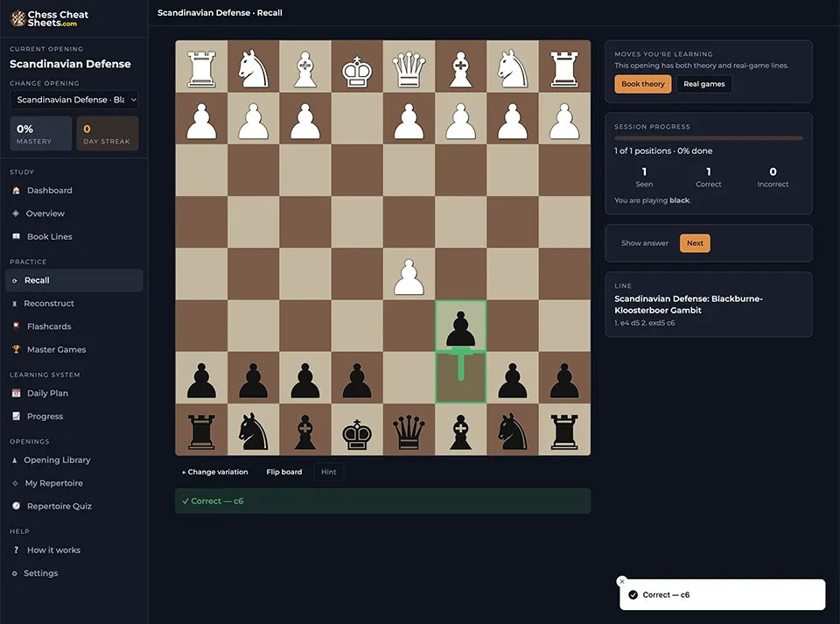Click the Progress chart icon

pos(16,417)
